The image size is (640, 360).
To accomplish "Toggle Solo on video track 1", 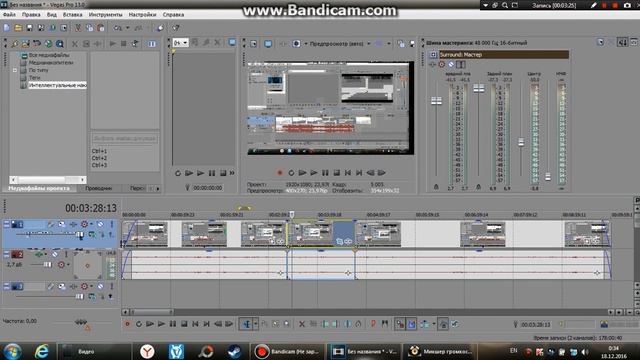I will point(111,224).
